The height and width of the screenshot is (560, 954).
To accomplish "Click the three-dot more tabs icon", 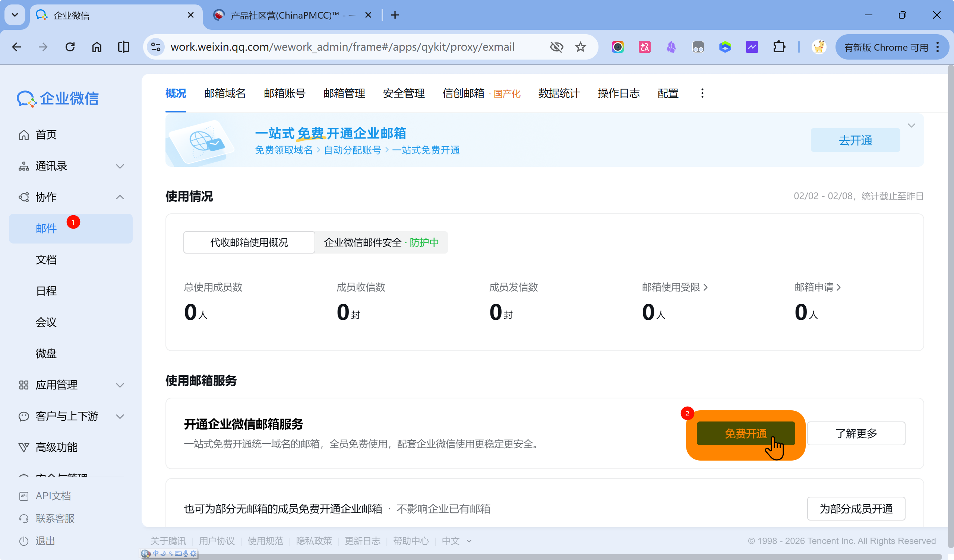I will [702, 93].
